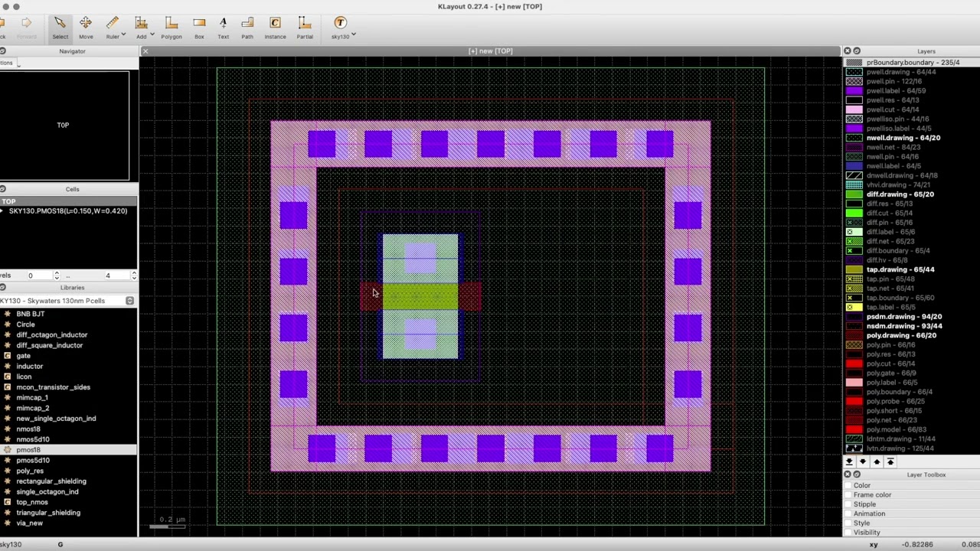Click the minimum hierarchy level stepper
The height and width of the screenshot is (551, 980).
tap(56, 275)
